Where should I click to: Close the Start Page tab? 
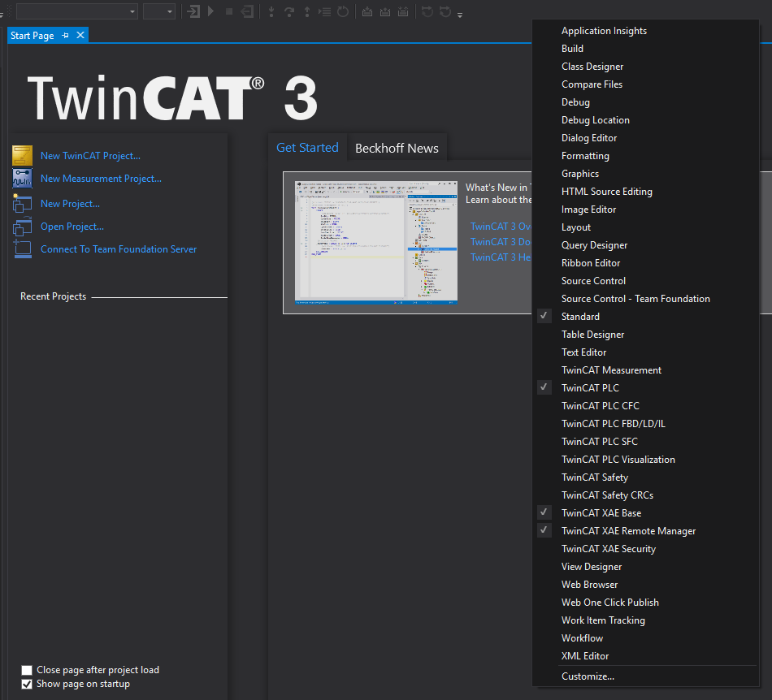[x=80, y=35]
